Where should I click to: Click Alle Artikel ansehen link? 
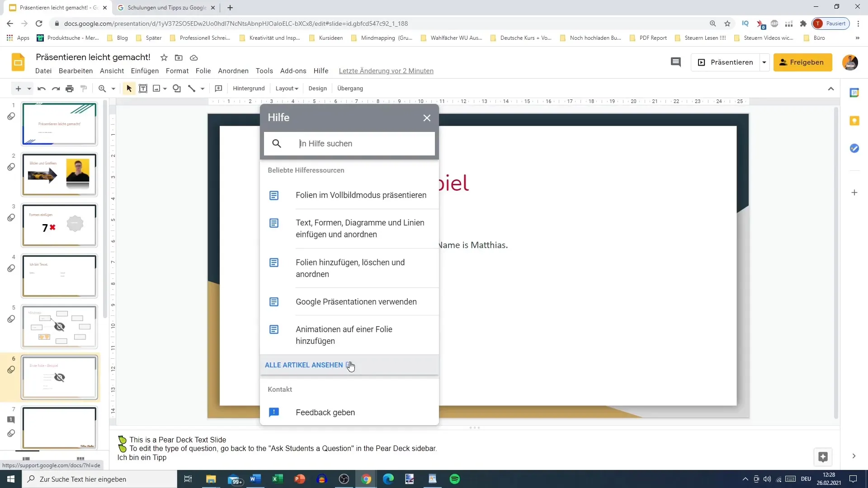pyautogui.click(x=304, y=365)
